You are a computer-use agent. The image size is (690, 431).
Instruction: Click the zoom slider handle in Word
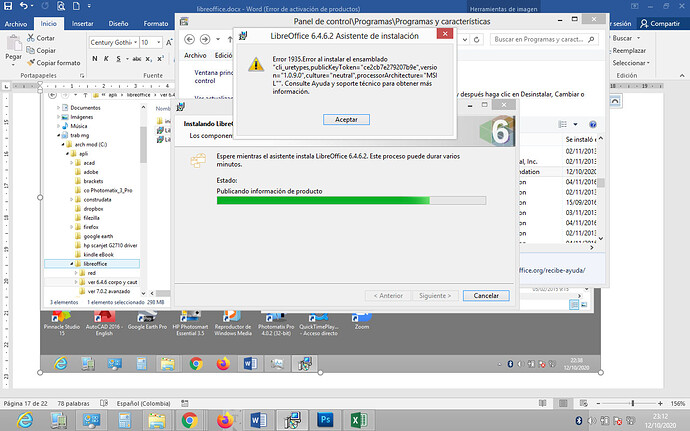pos(633,403)
